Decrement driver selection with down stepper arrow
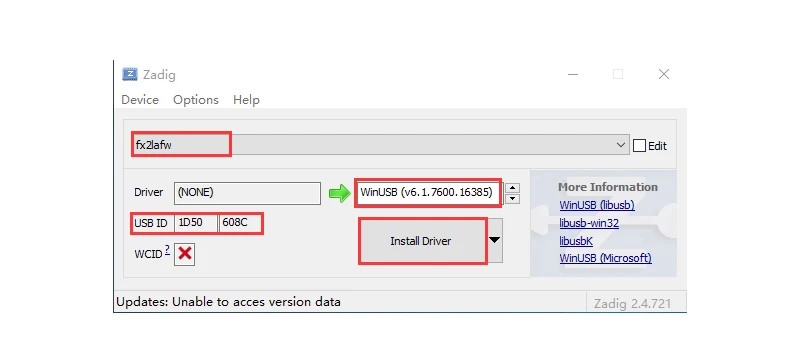The height and width of the screenshot is (360, 800). point(512,199)
